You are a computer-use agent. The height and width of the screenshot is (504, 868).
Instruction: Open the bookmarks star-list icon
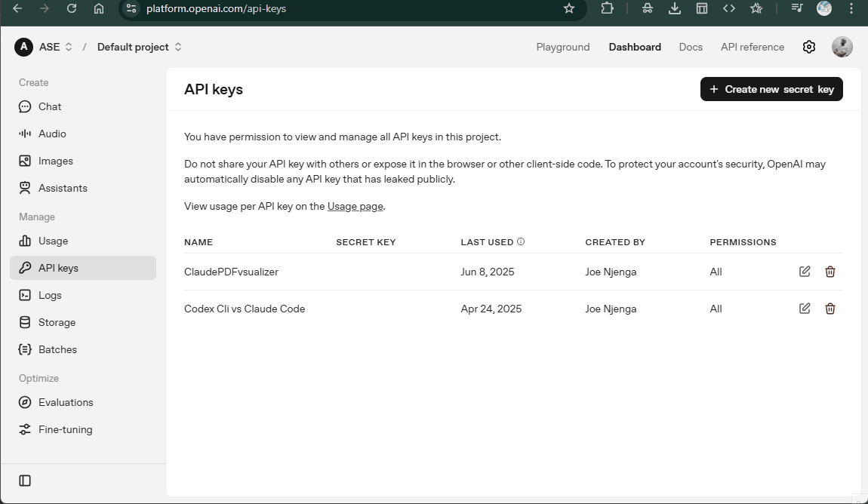pyautogui.click(x=756, y=8)
